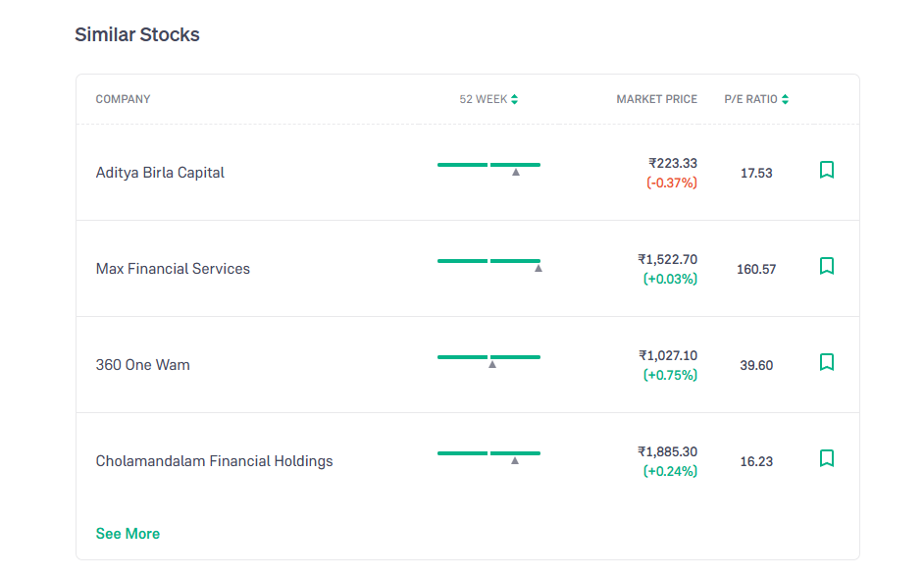Click the MARKET PRICE column header

coord(656,99)
